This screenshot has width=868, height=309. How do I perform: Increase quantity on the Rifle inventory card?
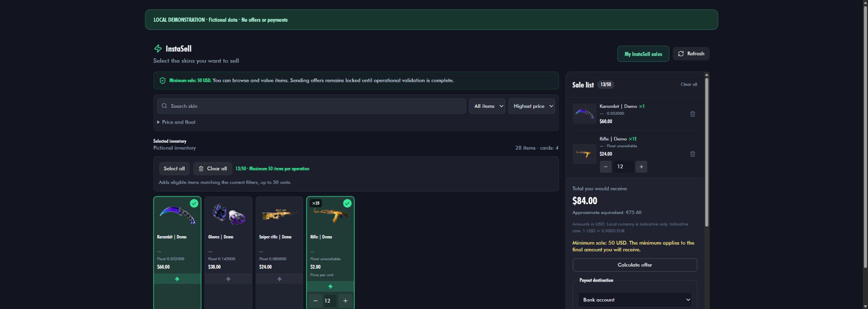(x=345, y=301)
